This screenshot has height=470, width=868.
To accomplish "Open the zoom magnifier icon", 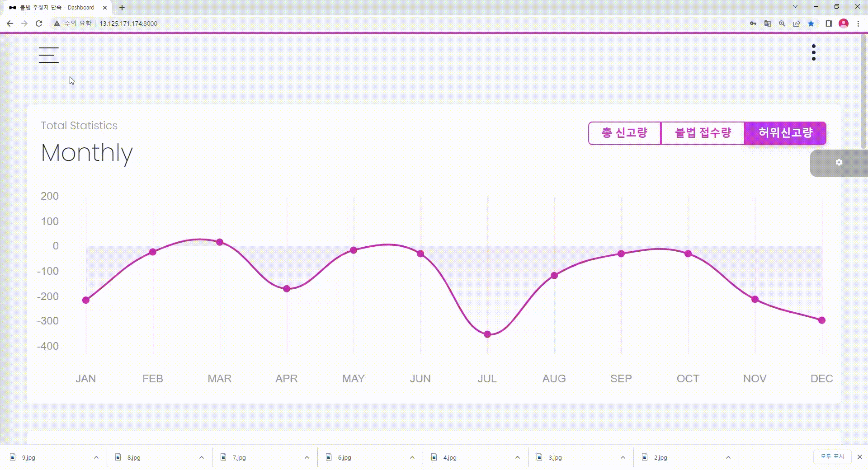I will (x=782, y=23).
